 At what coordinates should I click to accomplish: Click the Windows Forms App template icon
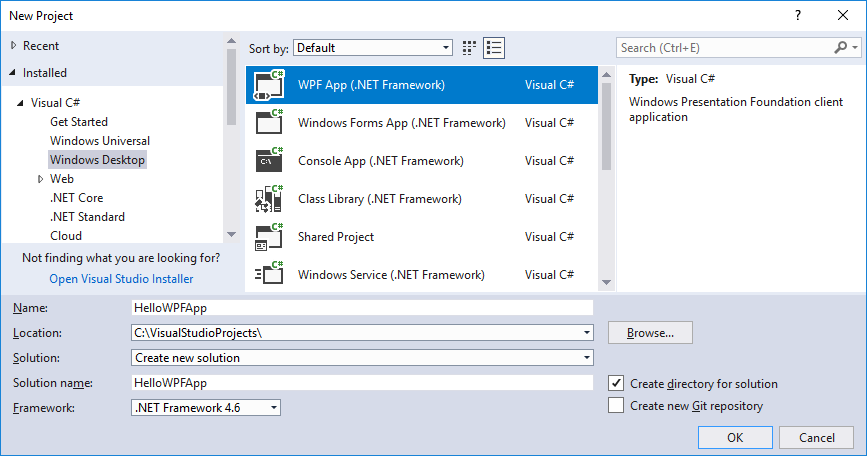270,123
